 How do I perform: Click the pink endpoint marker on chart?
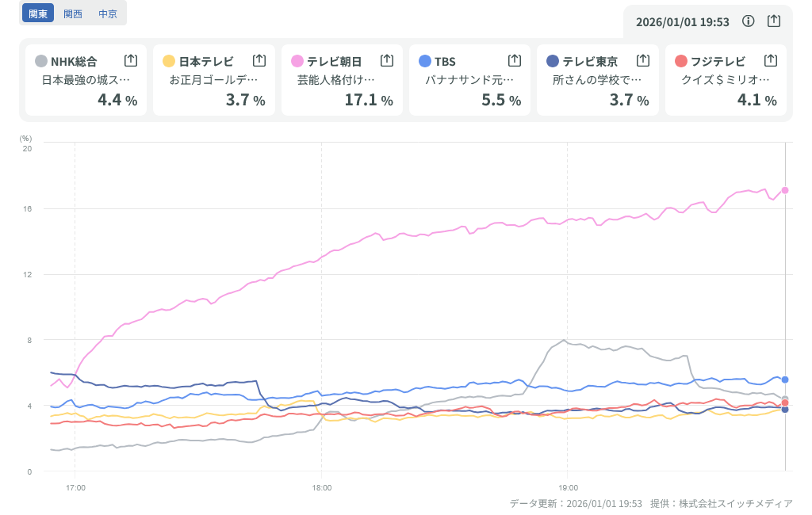pos(785,190)
